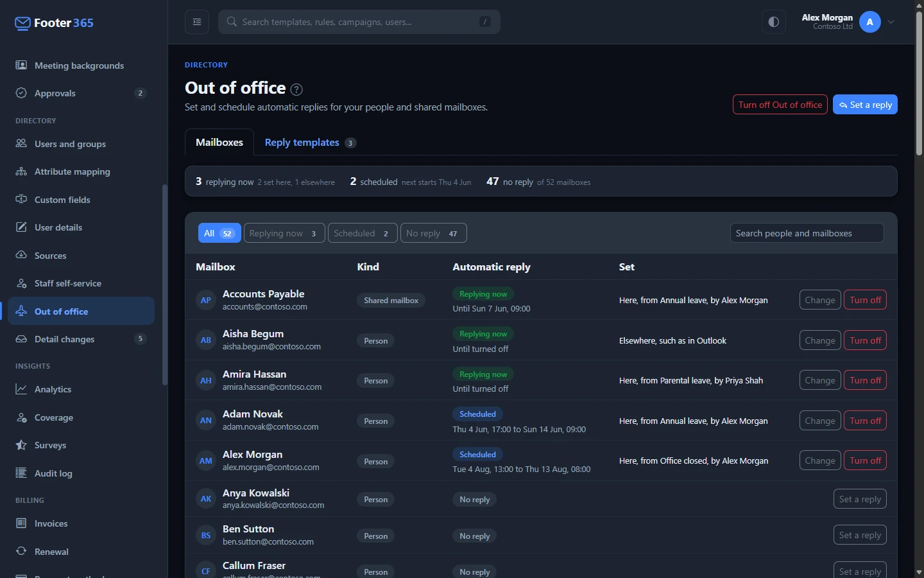Viewport: 924px width, 578px height.
Task: Click the Mailbox column header
Action: pyautogui.click(x=216, y=267)
